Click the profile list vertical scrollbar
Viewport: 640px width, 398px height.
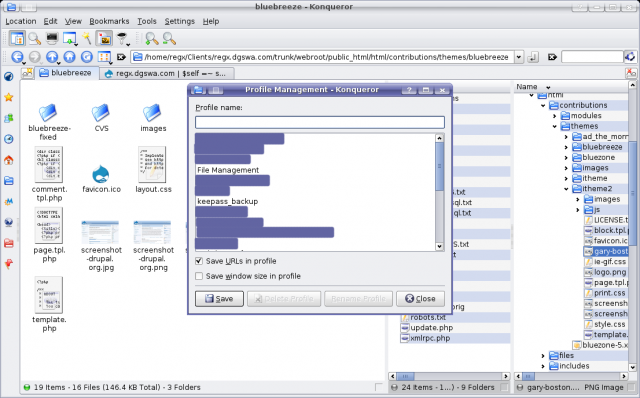439,192
